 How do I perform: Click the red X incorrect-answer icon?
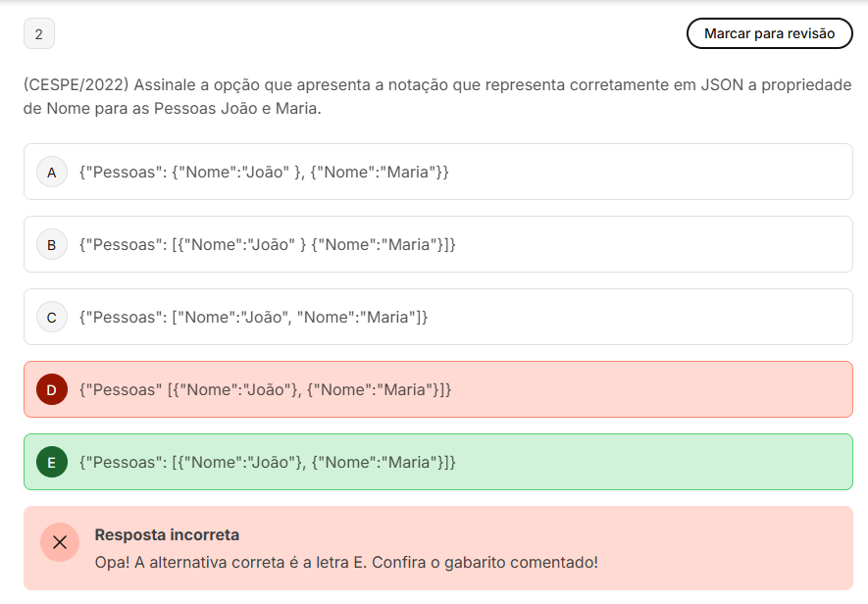pos(60,542)
